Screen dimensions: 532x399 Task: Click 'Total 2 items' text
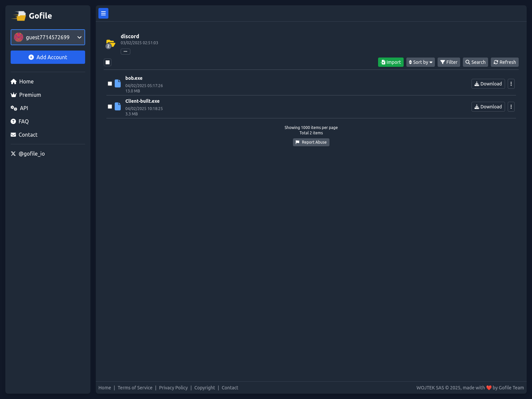(x=311, y=133)
